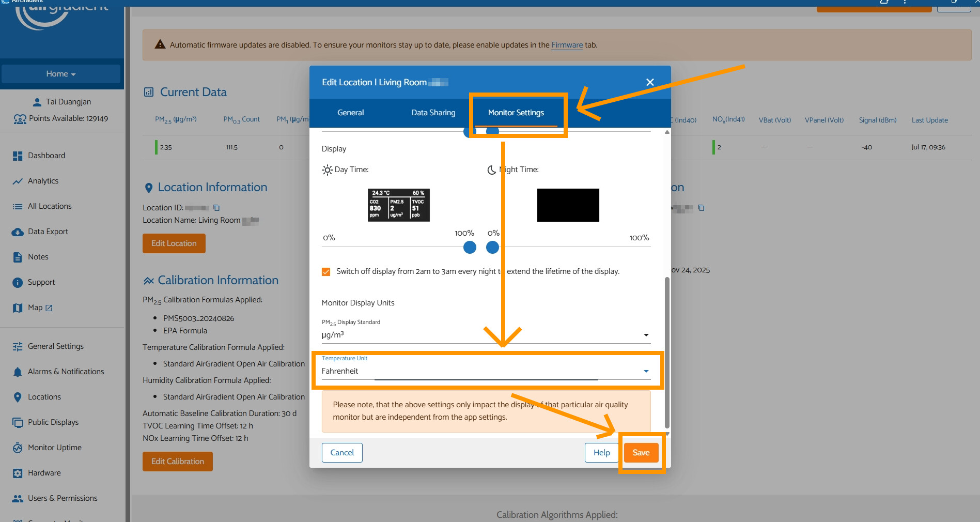
Task: Click the Night Time black display preview
Action: (x=568, y=205)
